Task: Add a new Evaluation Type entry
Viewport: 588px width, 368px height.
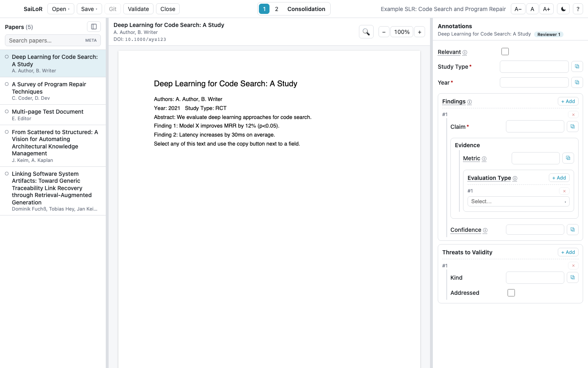Action: [559, 178]
